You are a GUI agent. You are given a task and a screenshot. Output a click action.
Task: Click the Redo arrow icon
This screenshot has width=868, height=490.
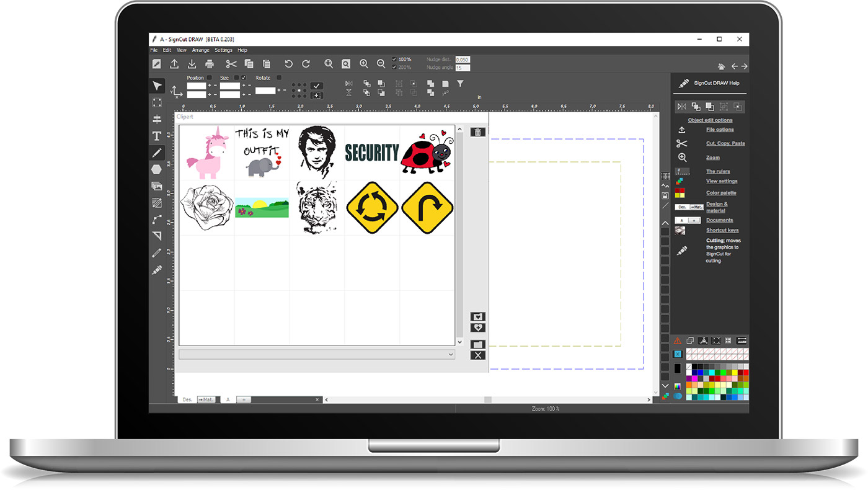tap(306, 64)
